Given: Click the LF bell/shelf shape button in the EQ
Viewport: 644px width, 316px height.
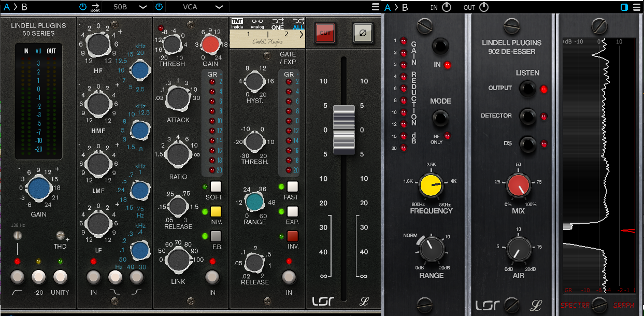Looking at the screenshot, I should [x=114, y=277].
